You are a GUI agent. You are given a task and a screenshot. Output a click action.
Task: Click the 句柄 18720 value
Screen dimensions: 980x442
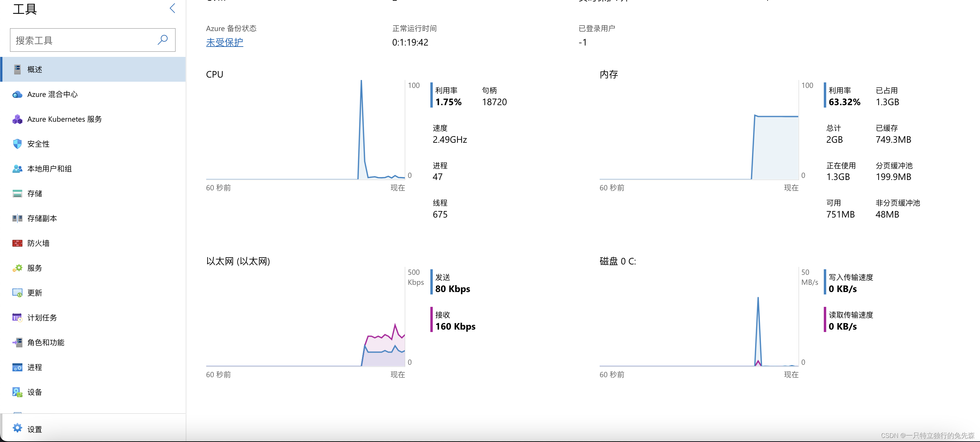point(494,102)
